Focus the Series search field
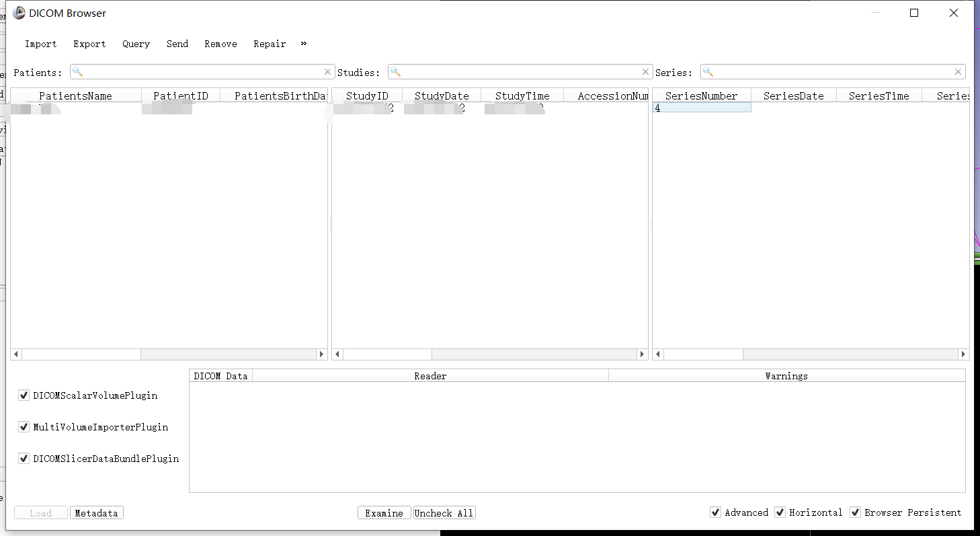Viewport: 980px width, 536px height. [x=833, y=72]
